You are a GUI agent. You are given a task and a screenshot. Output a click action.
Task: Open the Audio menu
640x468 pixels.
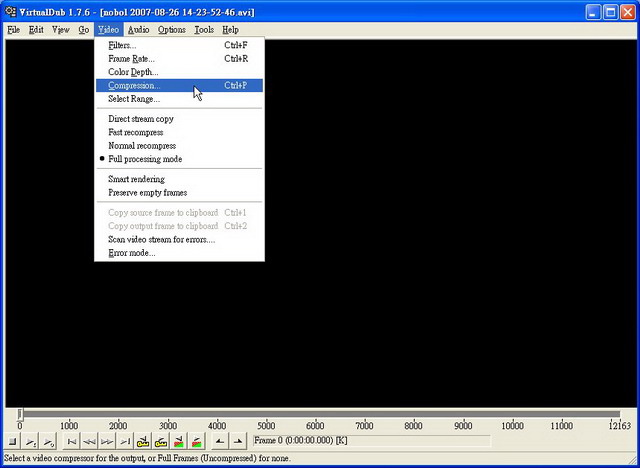pos(138,30)
